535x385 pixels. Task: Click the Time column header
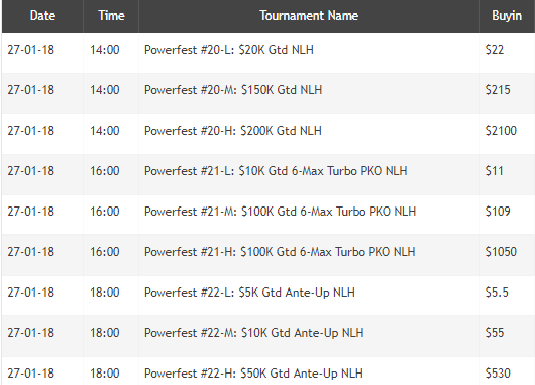pyautogui.click(x=111, y=16)
